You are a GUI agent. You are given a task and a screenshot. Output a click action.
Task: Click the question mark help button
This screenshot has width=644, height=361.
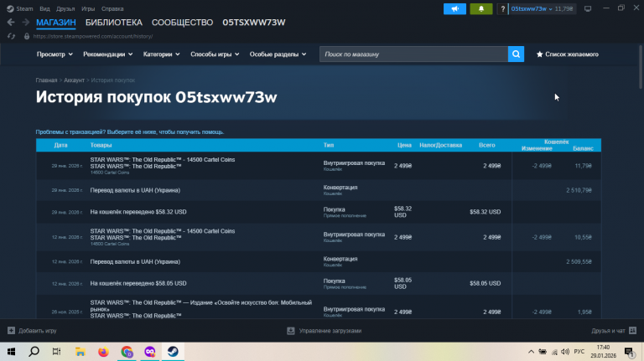502,8
